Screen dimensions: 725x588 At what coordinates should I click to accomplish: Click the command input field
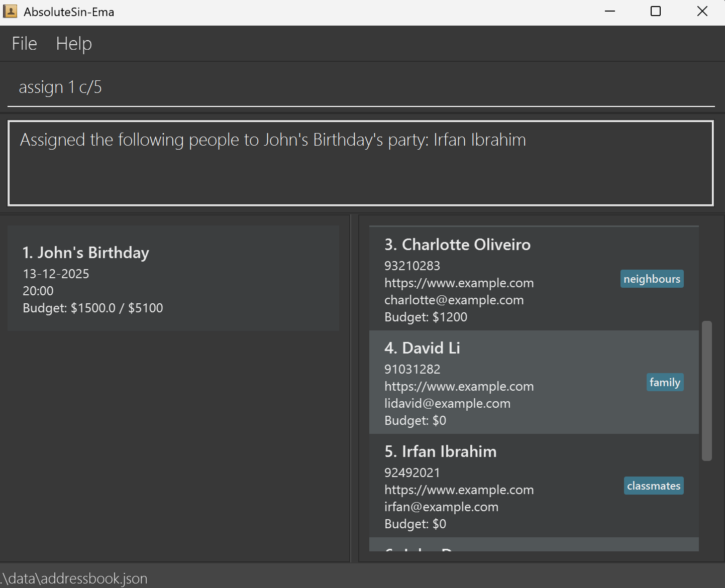(361, 87)
